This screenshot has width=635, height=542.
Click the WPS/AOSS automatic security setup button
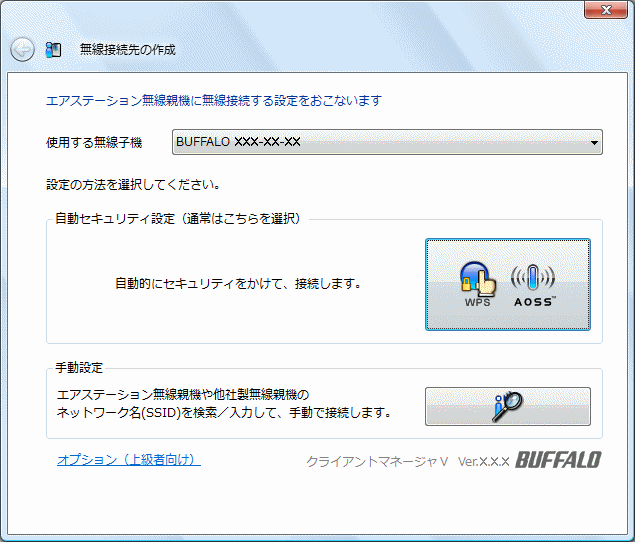(508, 284)
